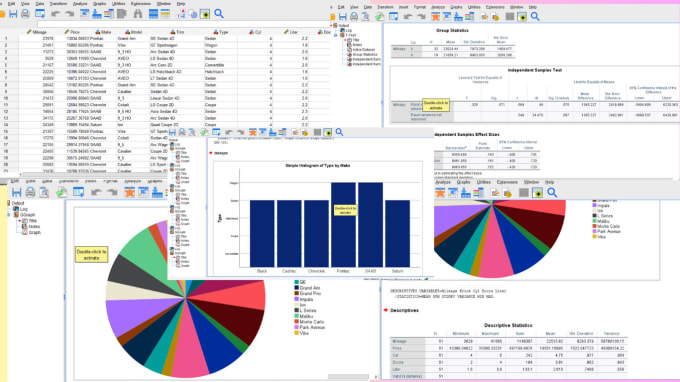This screenshot has height=382, width=680.
Task: Open Format menu in T-Test viewer
Action: 420,7
